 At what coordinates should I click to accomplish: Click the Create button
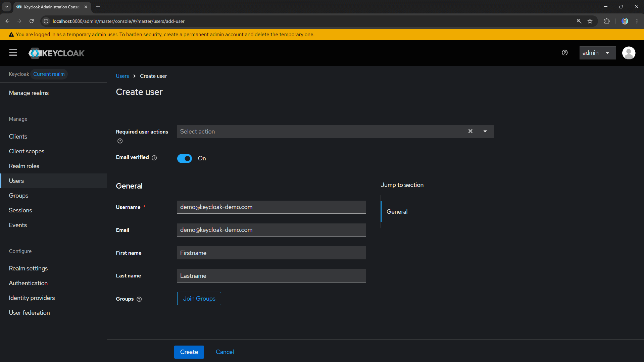(x=189, y=352)
